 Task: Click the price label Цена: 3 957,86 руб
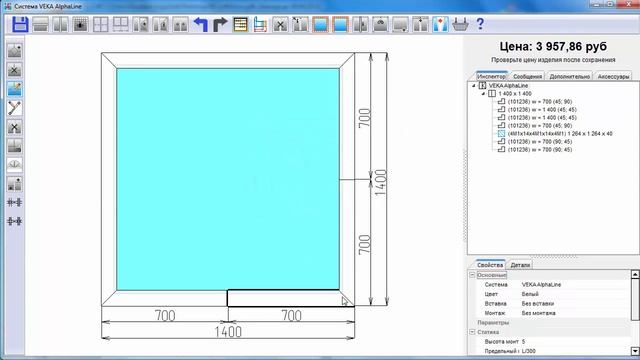pyautogui.click(x=553, y=47)
